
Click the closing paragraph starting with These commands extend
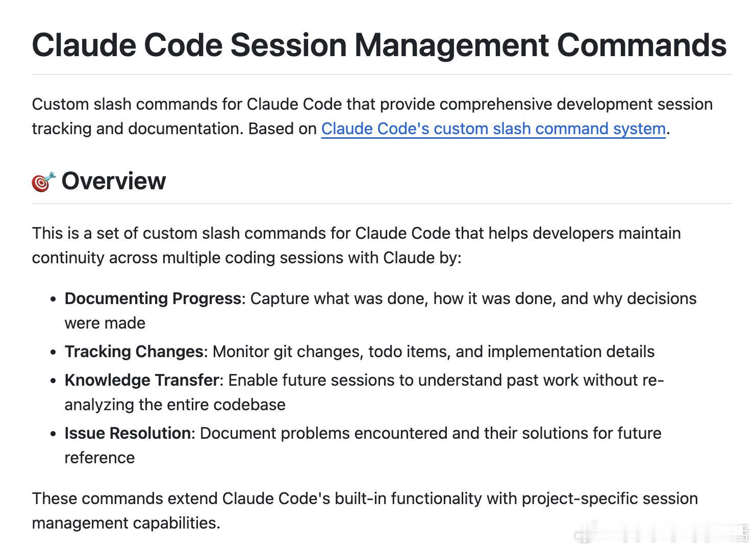pos(365,511)
